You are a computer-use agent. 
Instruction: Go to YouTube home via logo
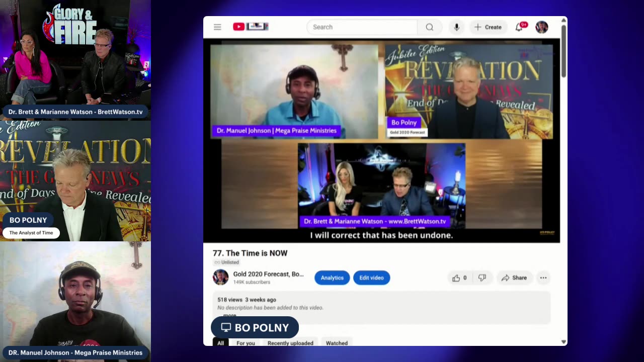[251, 27]
